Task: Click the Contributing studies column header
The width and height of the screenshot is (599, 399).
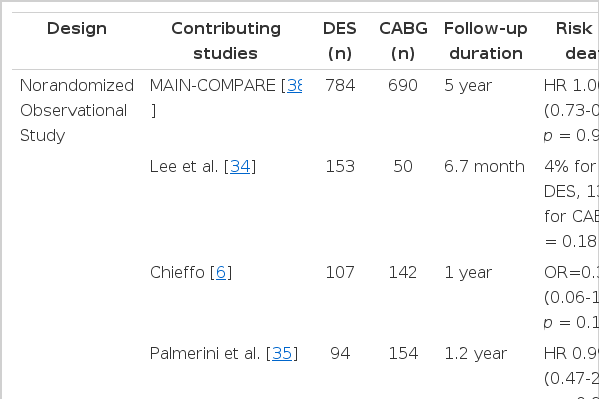Action: point(226,41)
